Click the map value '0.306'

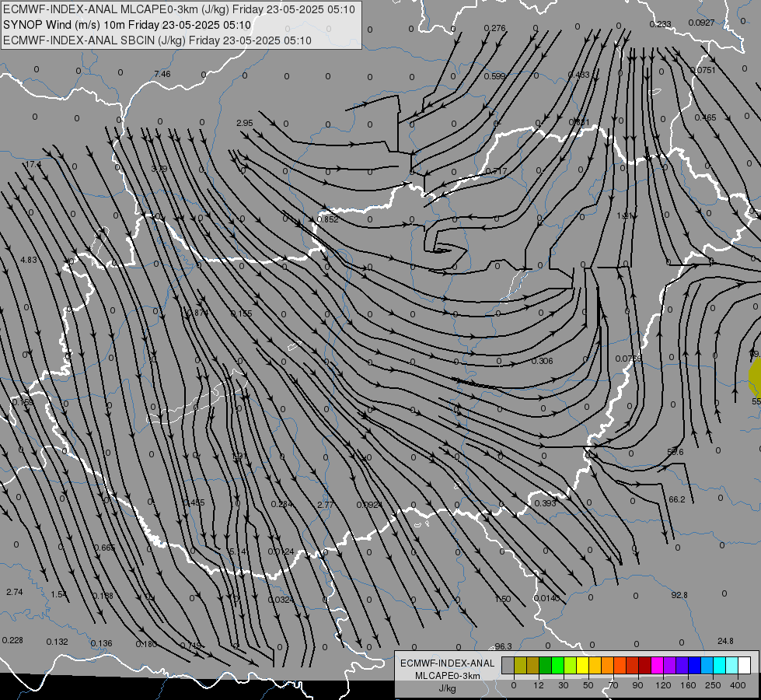(x=542, y=361)
